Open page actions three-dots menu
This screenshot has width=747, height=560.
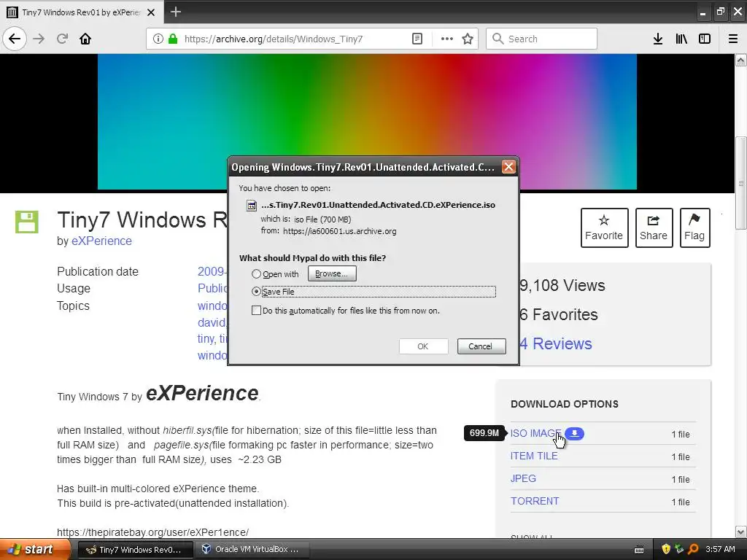(447, 39)
